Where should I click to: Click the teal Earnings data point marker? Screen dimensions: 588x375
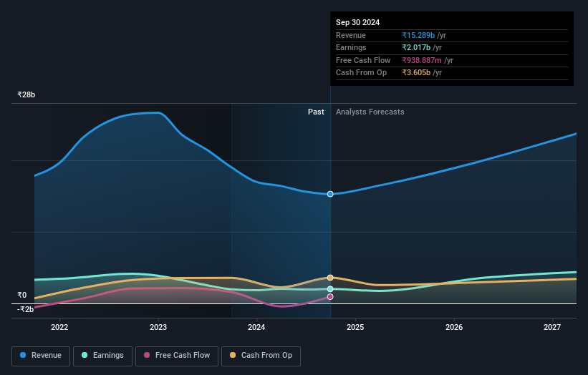click(x=330, y=289)
